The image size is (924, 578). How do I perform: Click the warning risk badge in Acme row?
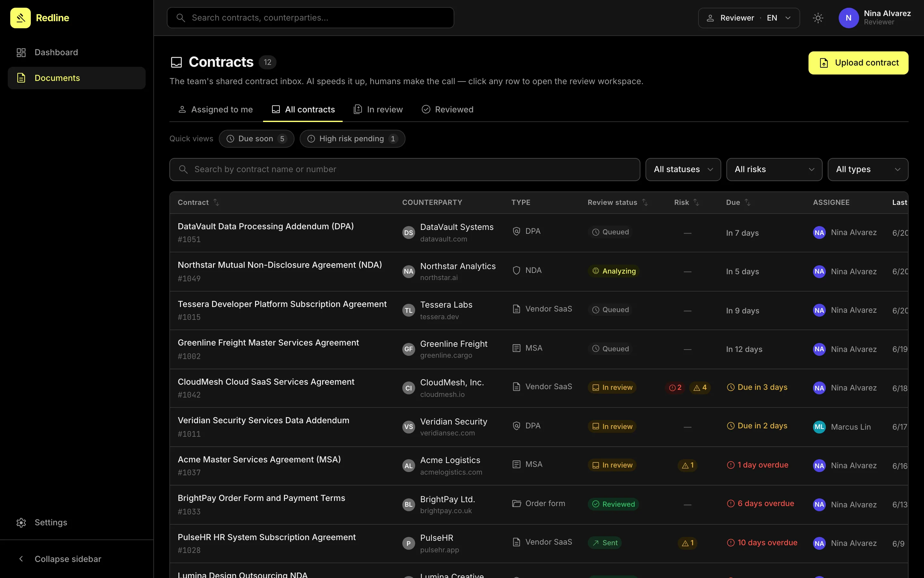tap(688, 465)
